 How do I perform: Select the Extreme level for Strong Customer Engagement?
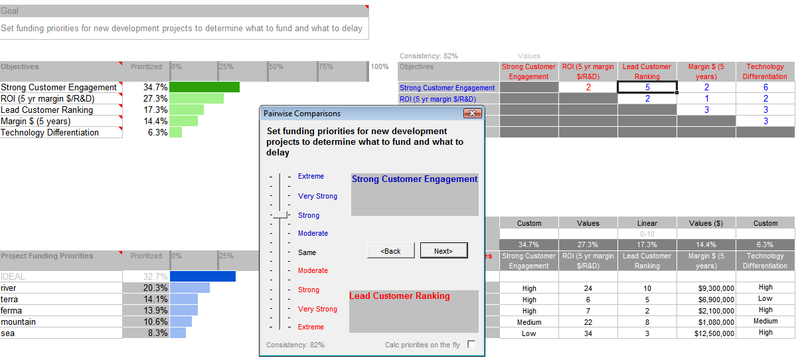point(311,176)
